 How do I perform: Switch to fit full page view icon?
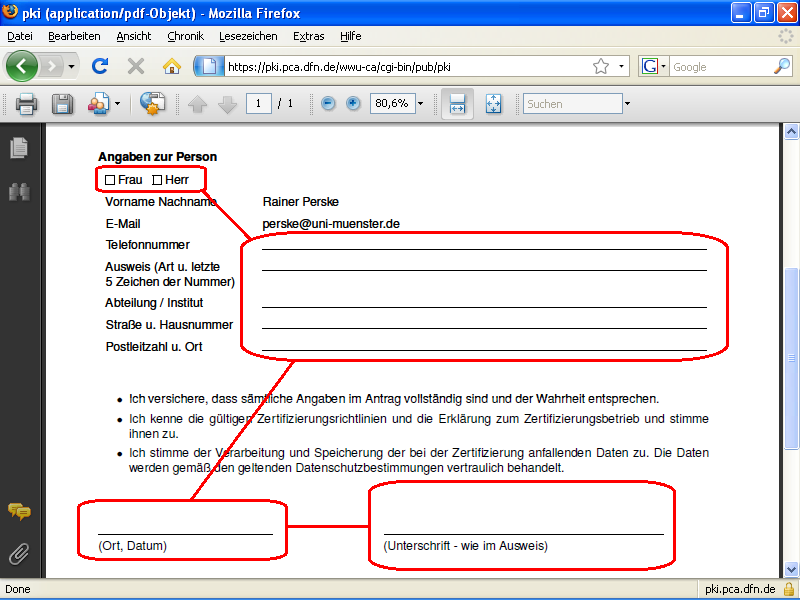click(493, 104)
